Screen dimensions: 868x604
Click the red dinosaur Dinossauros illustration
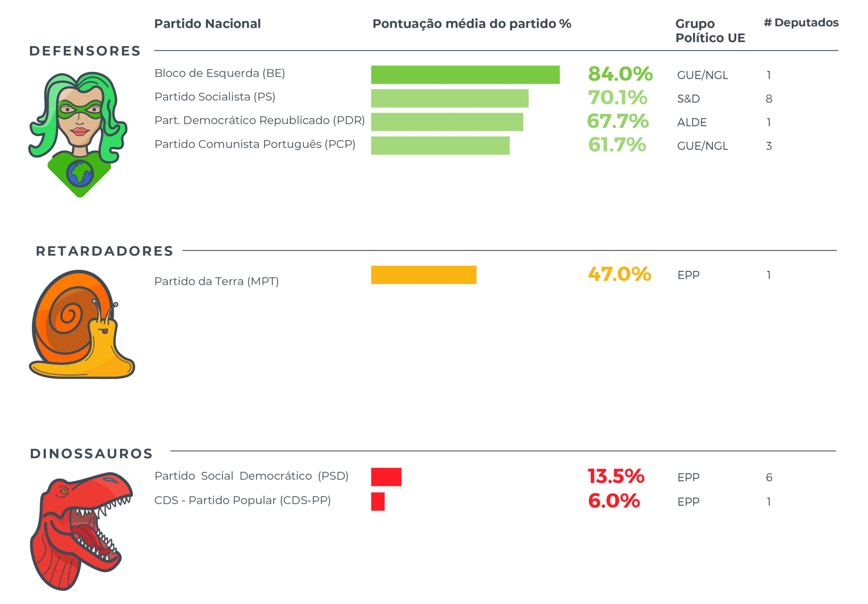click(81, 530)
